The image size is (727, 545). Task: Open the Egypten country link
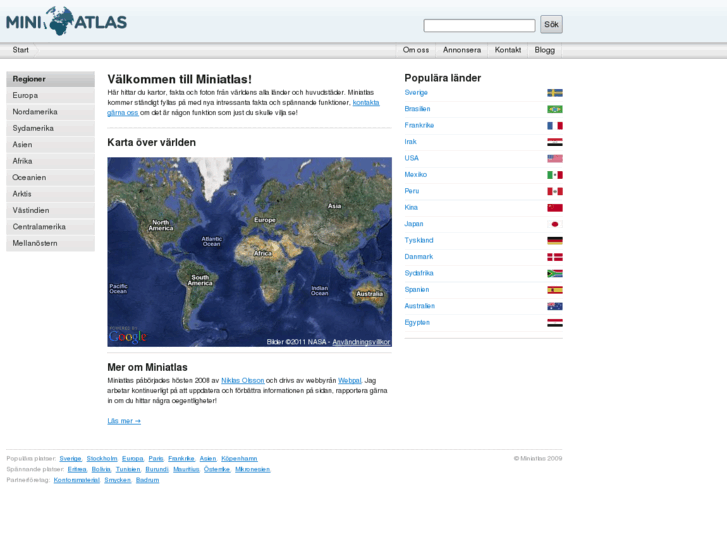coord(417,322)
